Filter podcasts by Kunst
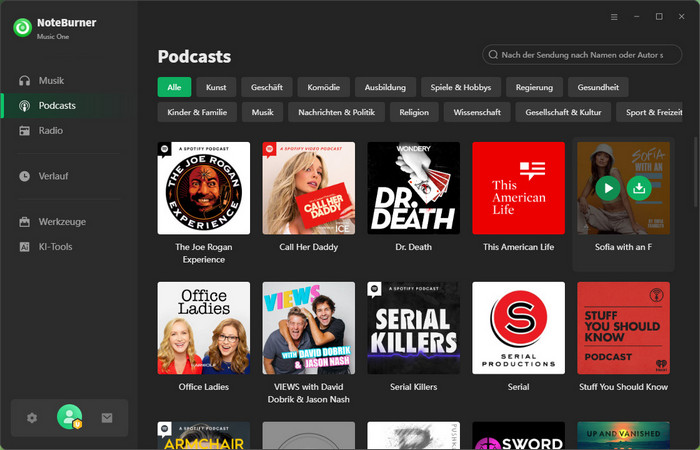This screenshot has width=700, height=450. coord(216,87)
